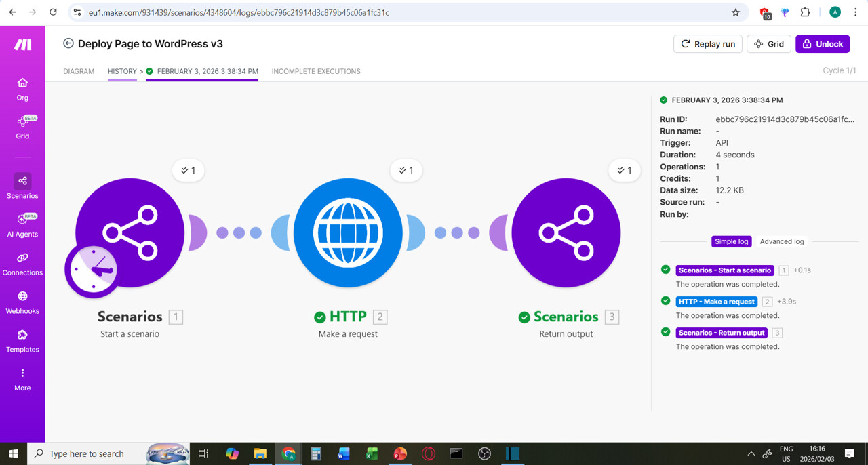The height and width of the screenshot is (465, 868).
Task: Open the Opera browser from taskbar
Action: coord(428,453)
